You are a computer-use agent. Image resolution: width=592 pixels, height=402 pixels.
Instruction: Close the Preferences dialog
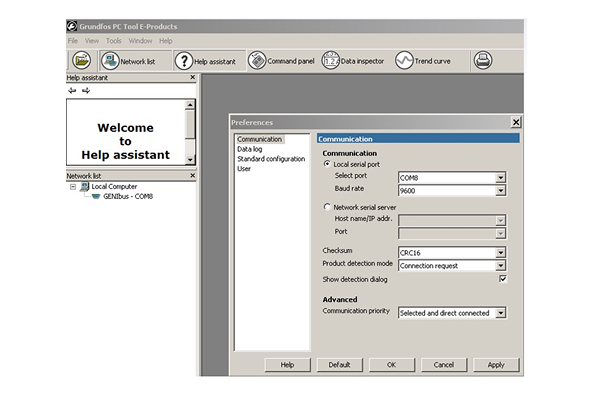[516, 122]
